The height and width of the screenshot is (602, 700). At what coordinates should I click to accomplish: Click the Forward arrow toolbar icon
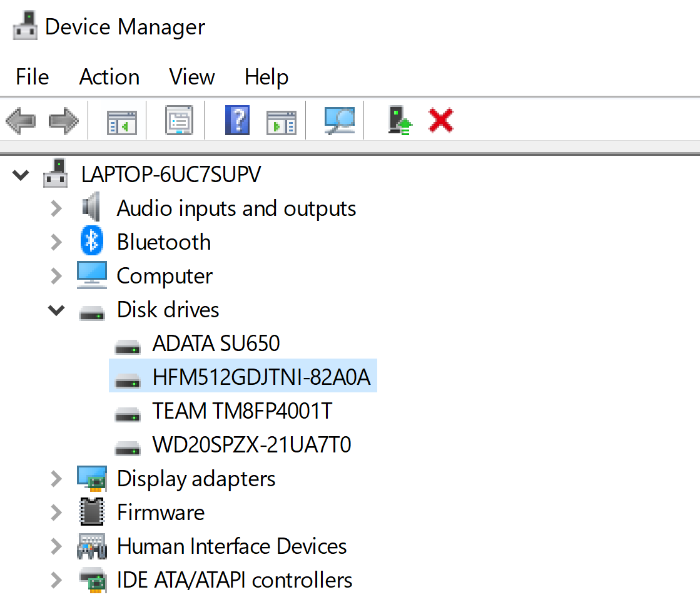tap(63, 120)
